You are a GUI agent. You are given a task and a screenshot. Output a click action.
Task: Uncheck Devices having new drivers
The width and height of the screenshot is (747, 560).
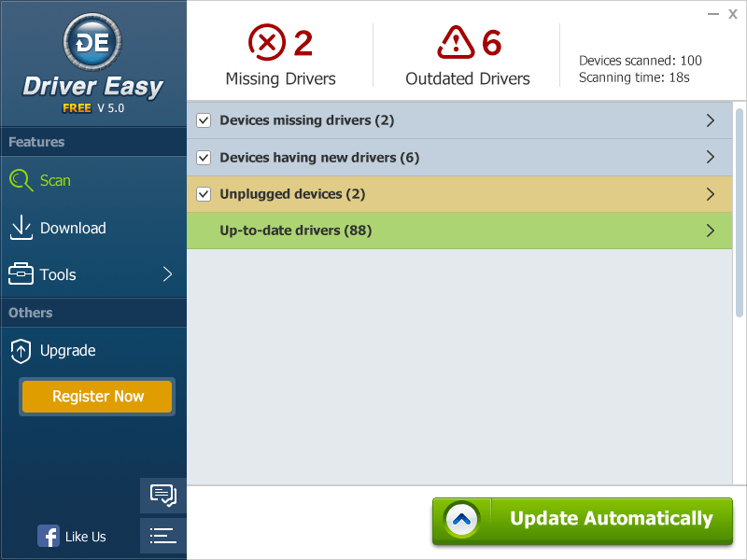(x=204, y=157)
